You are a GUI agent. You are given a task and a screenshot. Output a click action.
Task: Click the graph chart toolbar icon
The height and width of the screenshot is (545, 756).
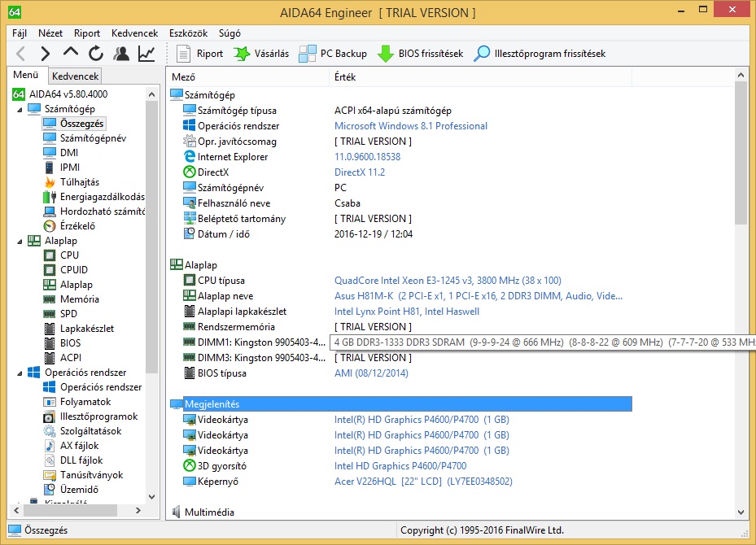pyautogui.click(x=146, y=53)
